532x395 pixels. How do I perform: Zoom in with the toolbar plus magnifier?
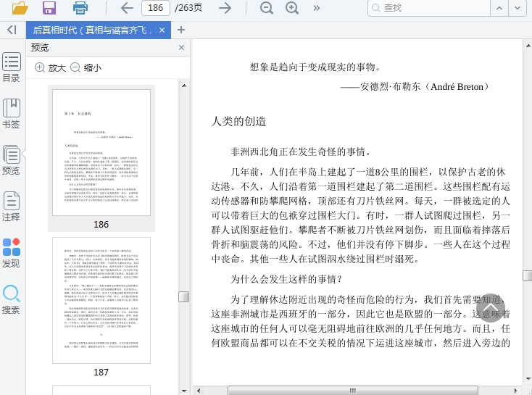(292, 8)
